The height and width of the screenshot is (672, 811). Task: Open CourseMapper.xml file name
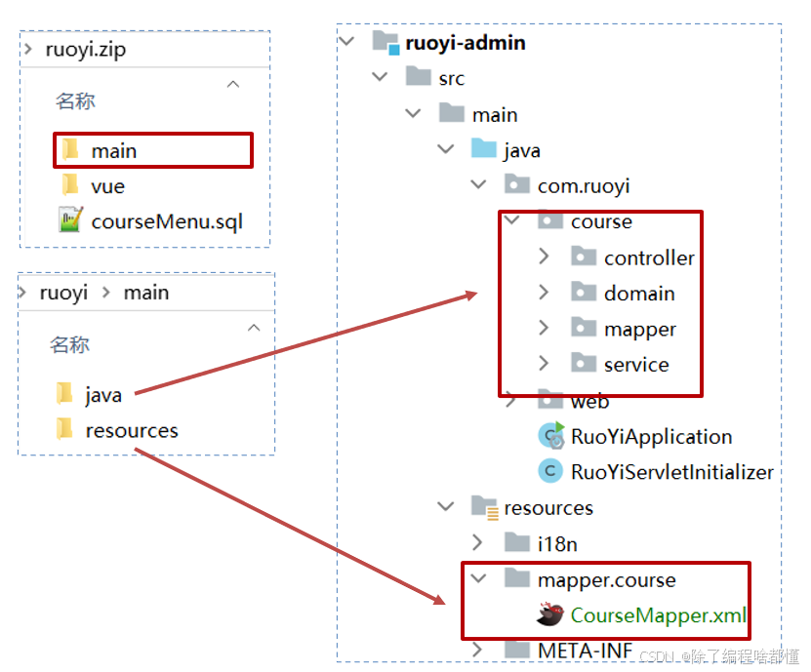pyautogui.click(x=659, y=615)
